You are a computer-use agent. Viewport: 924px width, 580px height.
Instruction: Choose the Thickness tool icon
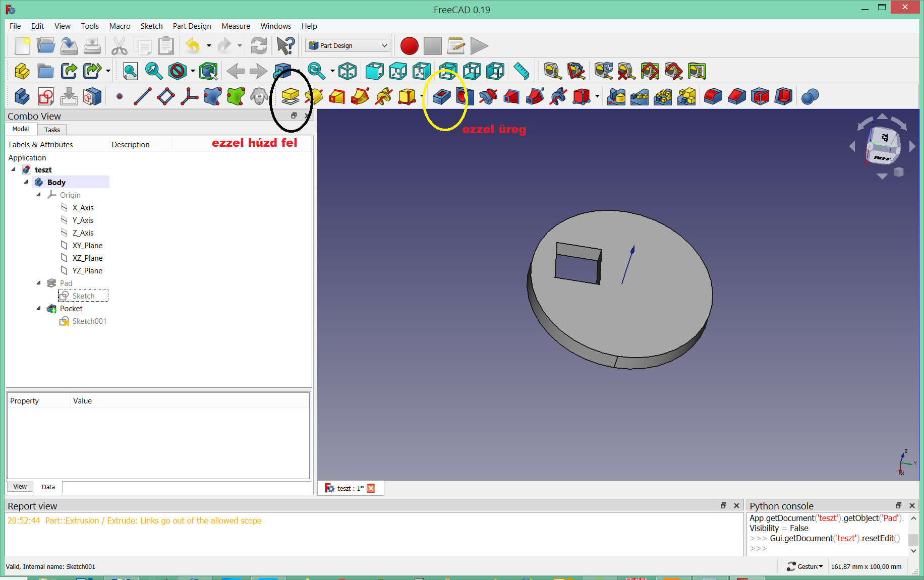click(783, 96)
